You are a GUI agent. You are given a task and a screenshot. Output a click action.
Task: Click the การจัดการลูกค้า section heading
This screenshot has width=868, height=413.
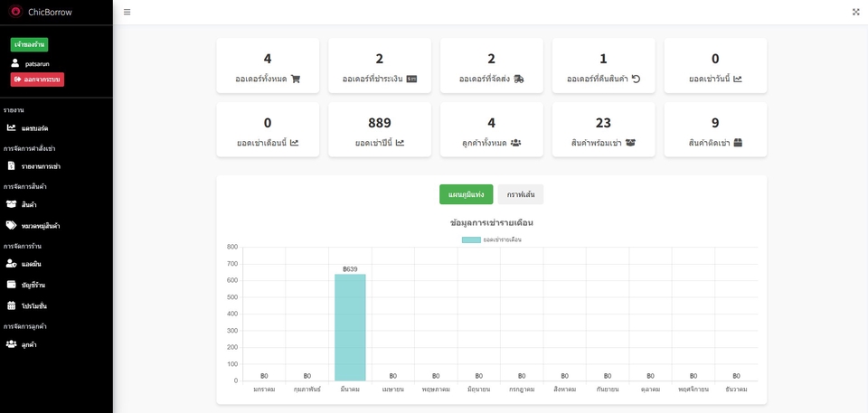pyautogui.click(x=24, y=326)
